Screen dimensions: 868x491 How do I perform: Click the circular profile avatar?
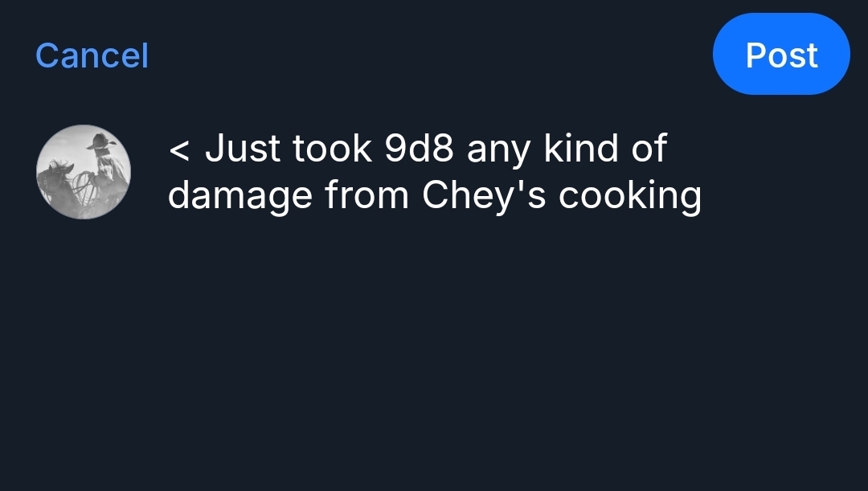tap(84, 172)
